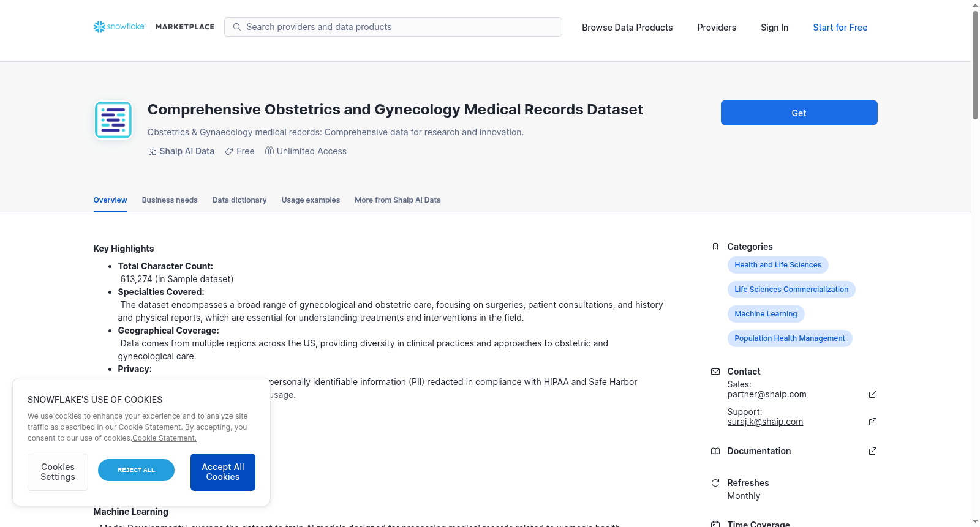Open the Documentation external link icon
The width and height of the screenshot is (980, 527).
pos(873,451)
